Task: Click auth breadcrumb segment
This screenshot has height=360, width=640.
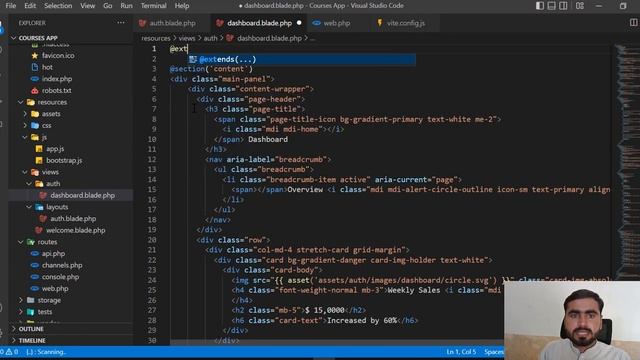Action: click(x=210, y=38)
